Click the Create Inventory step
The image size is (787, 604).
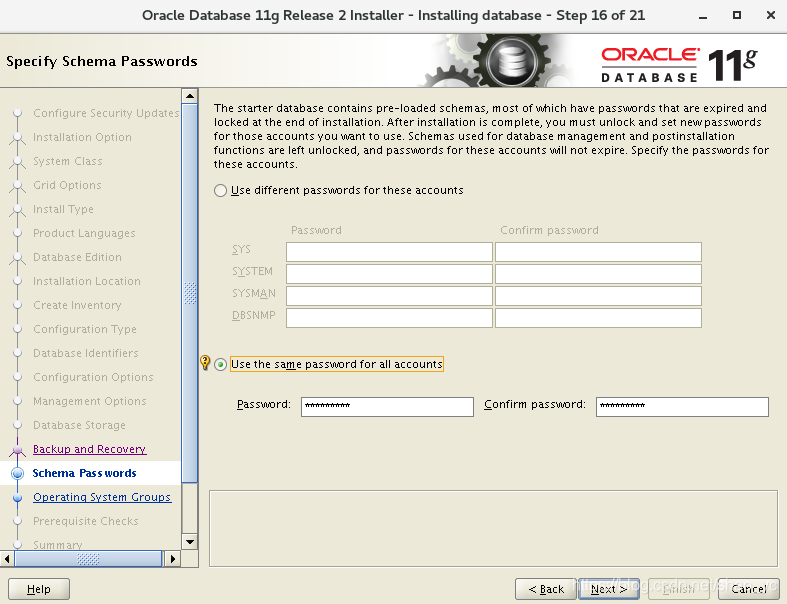point(77,305)
